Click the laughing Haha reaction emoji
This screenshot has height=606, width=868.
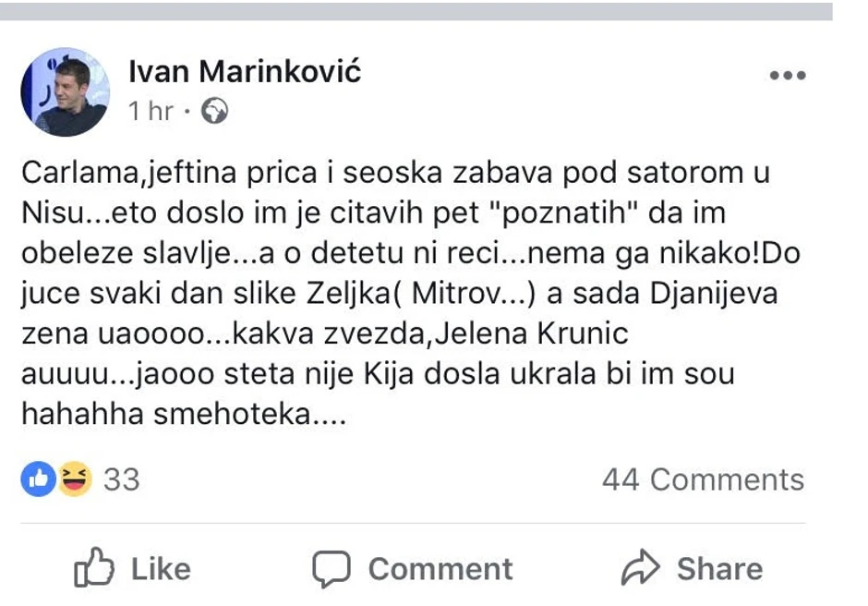tap(73, 479)
